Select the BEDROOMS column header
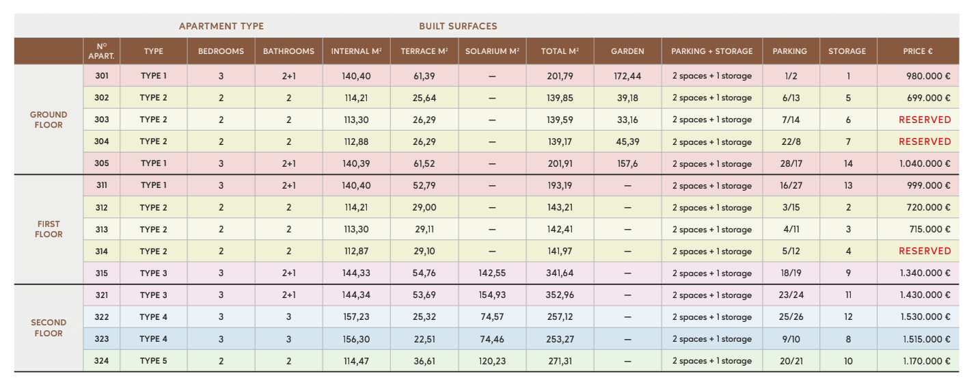 pos(221,51)
